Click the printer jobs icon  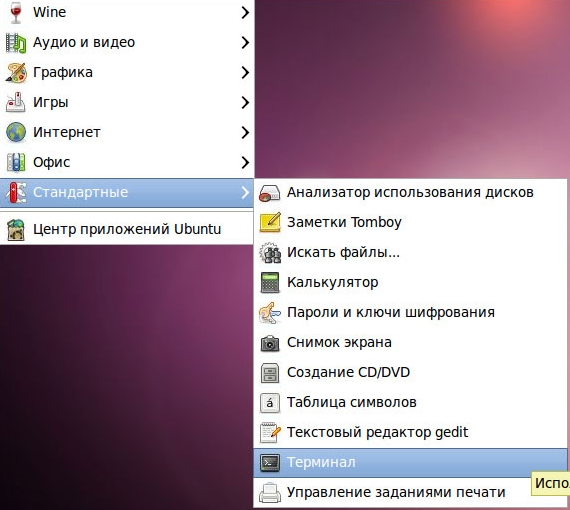pos(269,493)
